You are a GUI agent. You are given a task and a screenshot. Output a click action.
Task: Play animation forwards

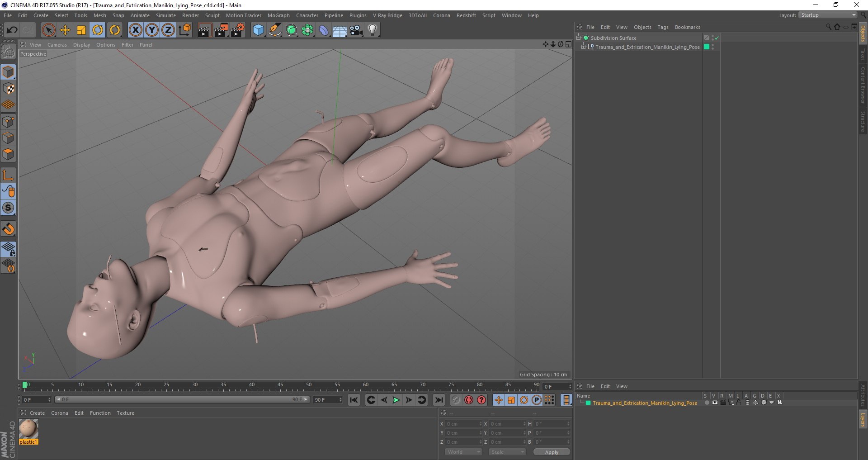pyautogui.click(x=396, y=400)
